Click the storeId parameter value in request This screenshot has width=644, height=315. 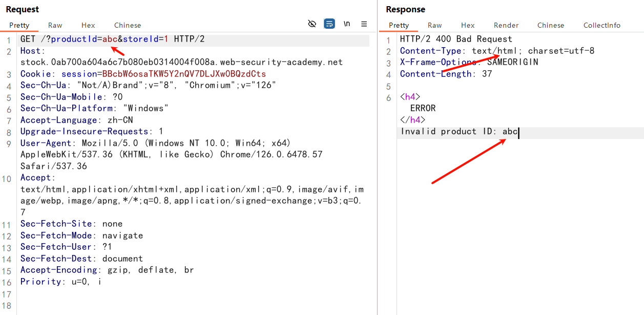point(166,40)
